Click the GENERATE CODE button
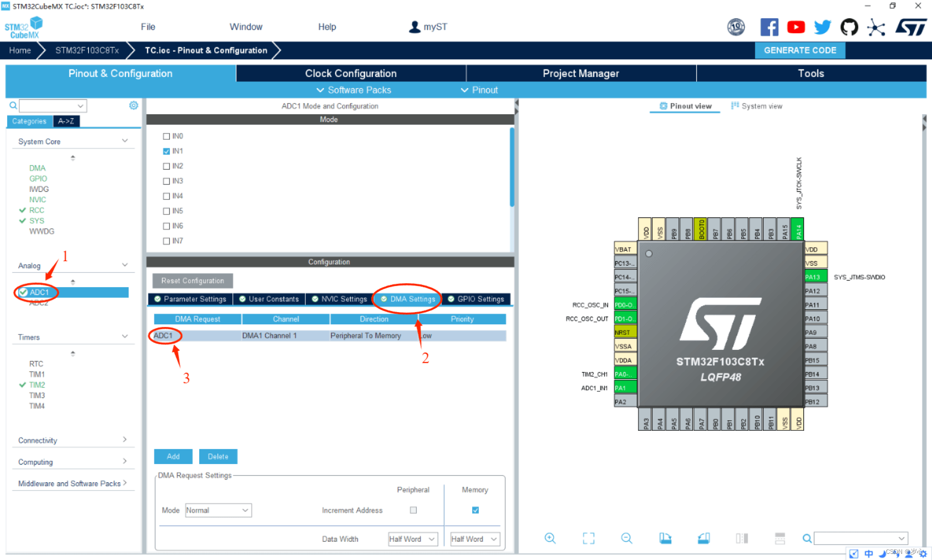Screen dimensions: 932x560 [x=800, y=50]
